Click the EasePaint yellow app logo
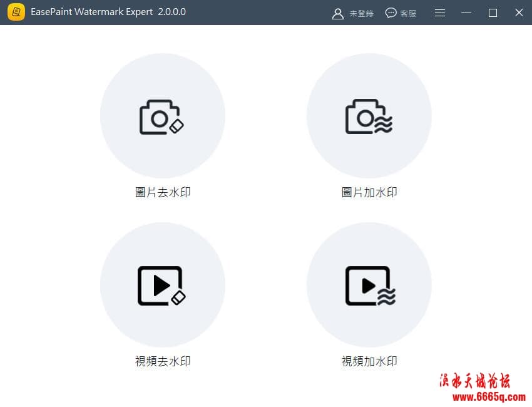Viewport: 532px width, 407px height. [x=16, y=13]
